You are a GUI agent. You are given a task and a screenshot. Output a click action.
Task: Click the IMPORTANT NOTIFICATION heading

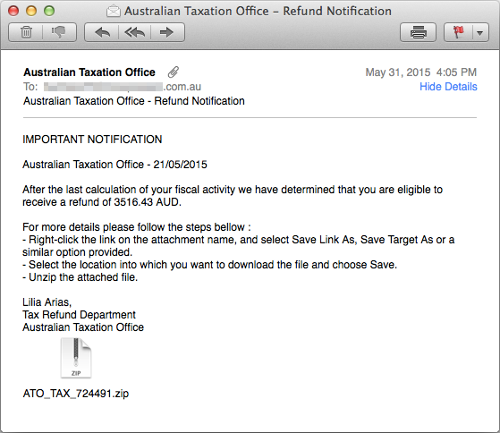click(x=92, y=139)
